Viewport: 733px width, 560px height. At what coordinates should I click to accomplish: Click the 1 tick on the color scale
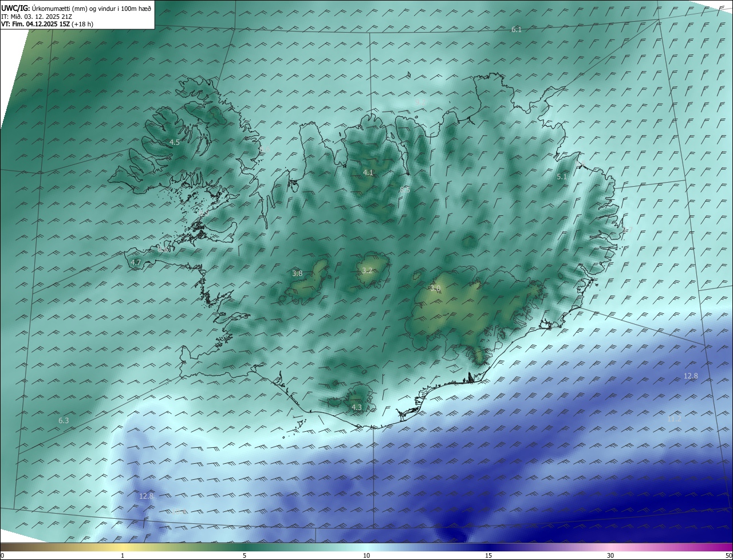click(x=123, y=555)
